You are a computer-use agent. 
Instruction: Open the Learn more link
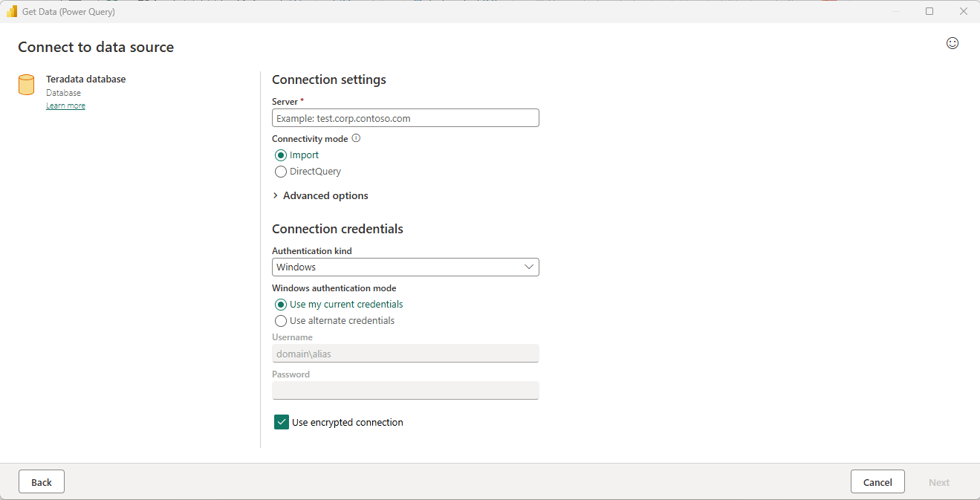tap(65, 105)
